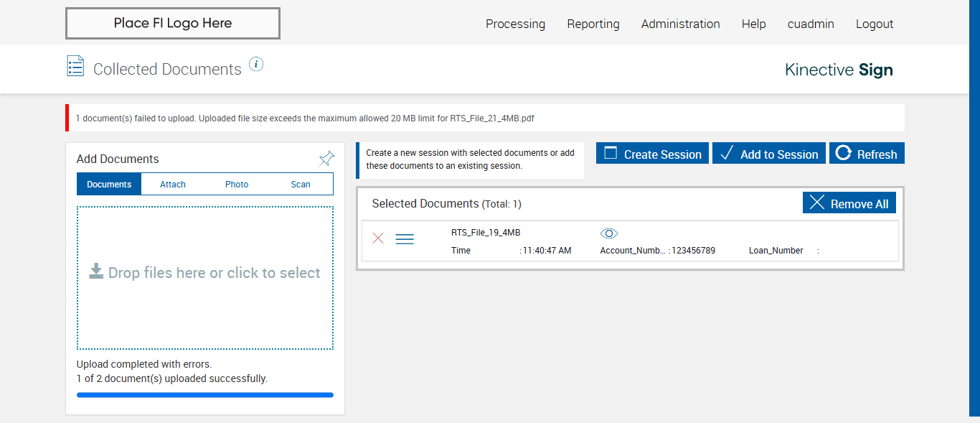Open the Reporting menu
980x423 pixels.
pyautogui.click(x=593, y=24)
